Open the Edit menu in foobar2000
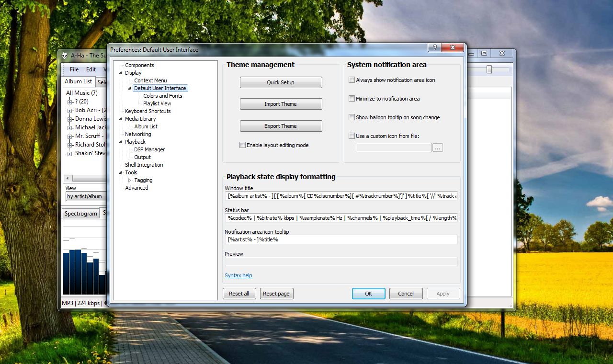 [x=91, y=69]
